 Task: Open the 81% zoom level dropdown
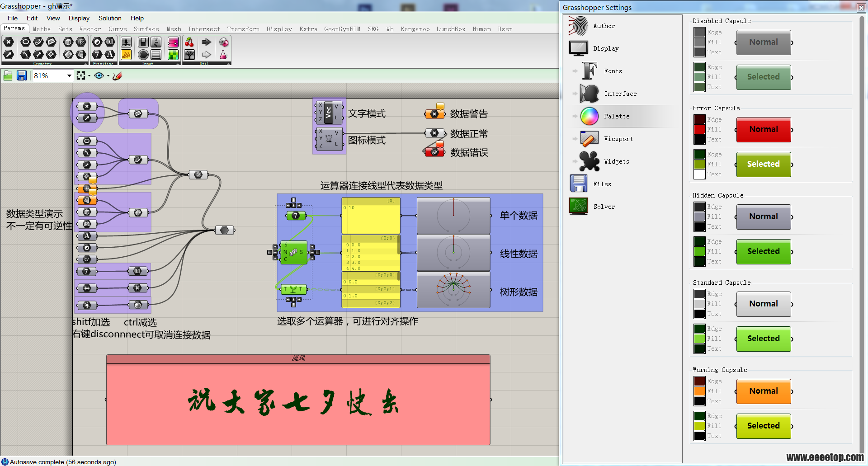pyautogui.click(x=69, y=76)
